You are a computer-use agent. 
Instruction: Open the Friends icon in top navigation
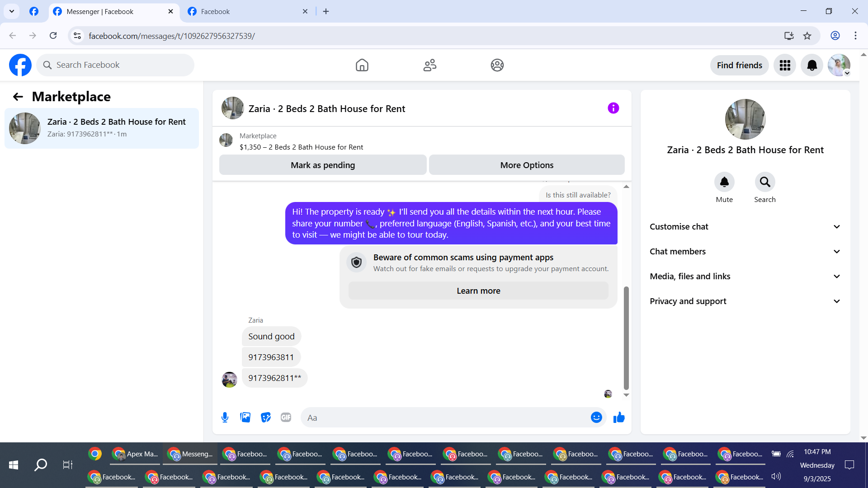429,65
